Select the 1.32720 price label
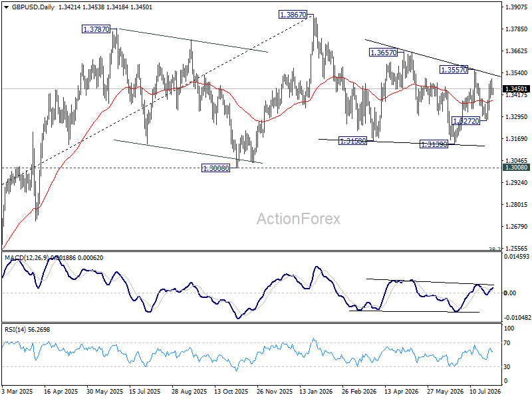 click(x=466, y=121)
